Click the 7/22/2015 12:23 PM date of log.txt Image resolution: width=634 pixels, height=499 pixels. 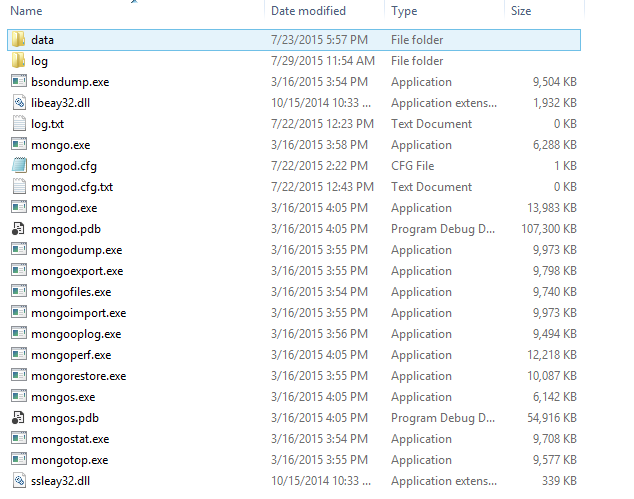[322, 124]
